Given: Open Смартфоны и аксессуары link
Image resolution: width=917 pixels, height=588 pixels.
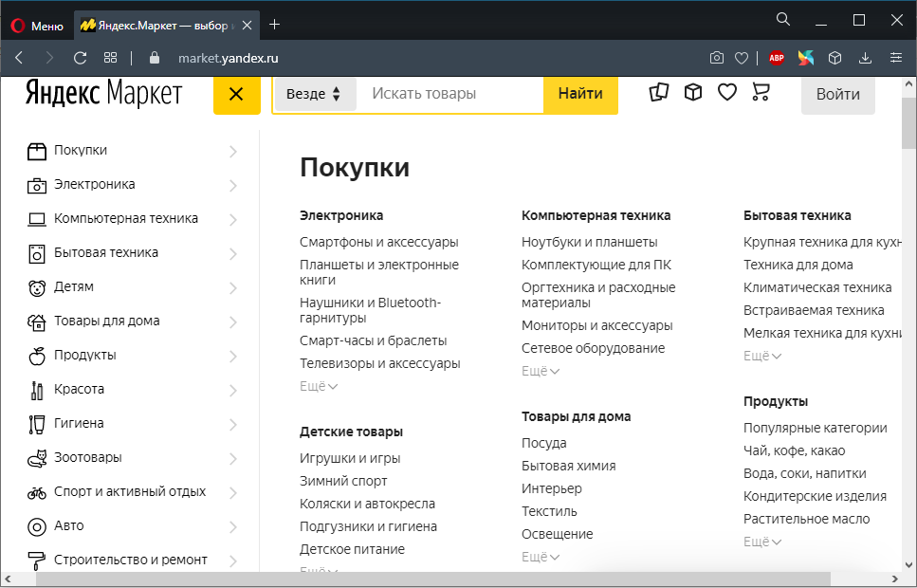Looking at the screenshot, I should 379,242.
